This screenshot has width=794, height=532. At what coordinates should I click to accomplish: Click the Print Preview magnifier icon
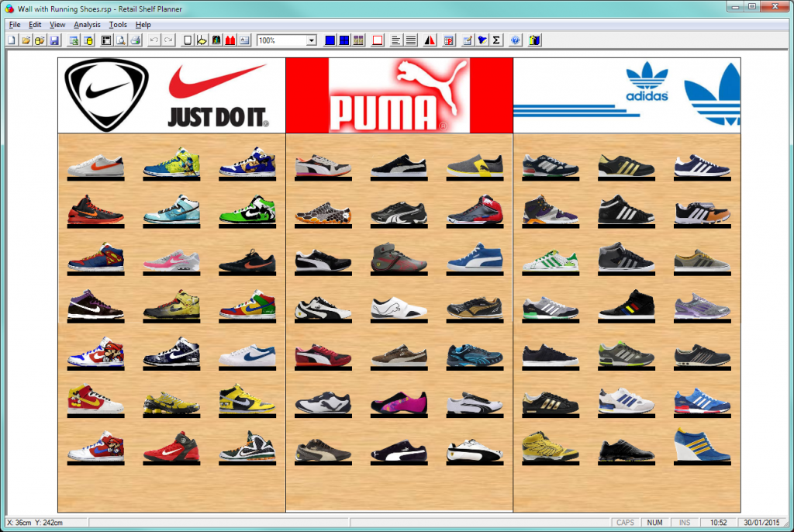[x=120, y=40]
